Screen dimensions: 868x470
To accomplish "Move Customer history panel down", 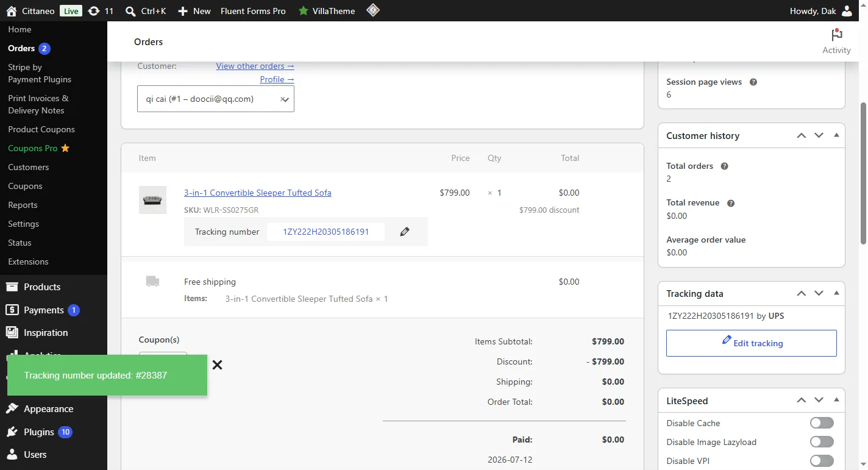I will tap(819, 135).
